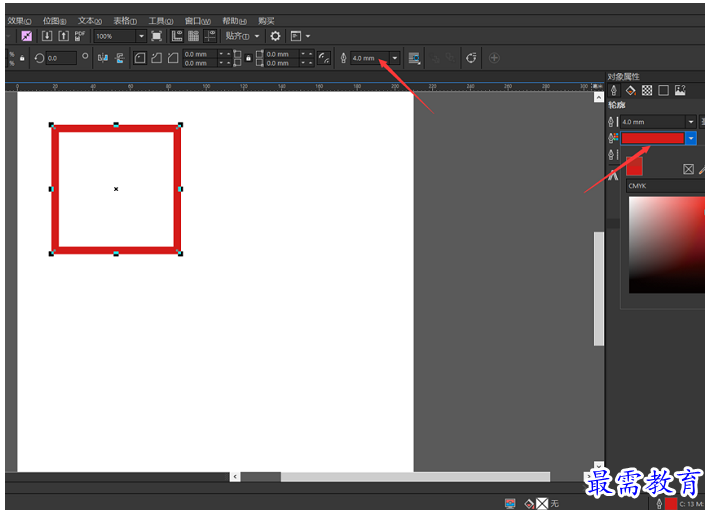Click the pink search content icon
This screenshot has width=709, height=514.
point(27,36)
